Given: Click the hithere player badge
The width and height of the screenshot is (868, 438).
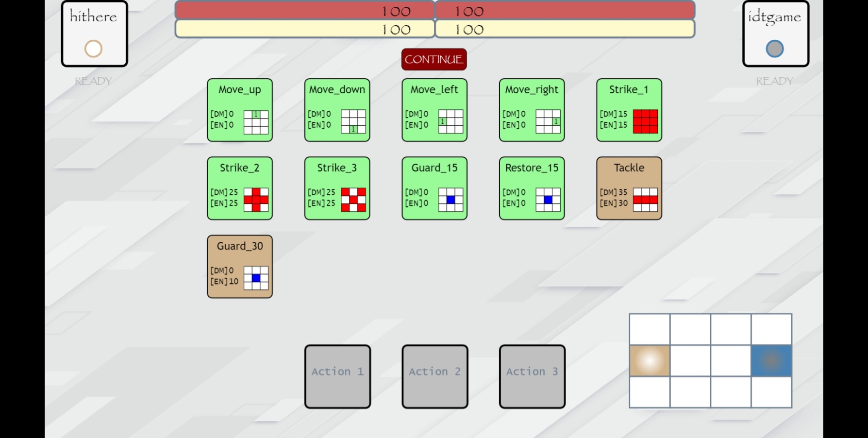Looking at the screenshot, I should (94, 34).
